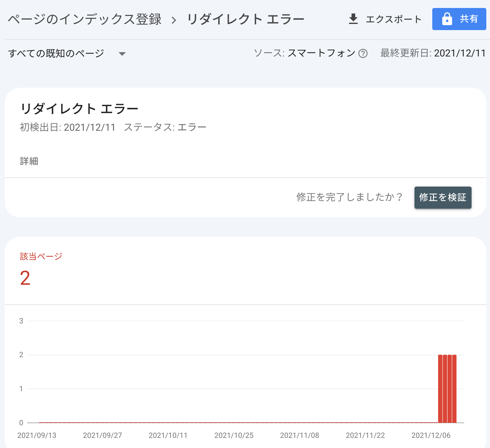Click the lock icon on share button
The width and height of the screenshot is (490, 448).
click(447, 19)
